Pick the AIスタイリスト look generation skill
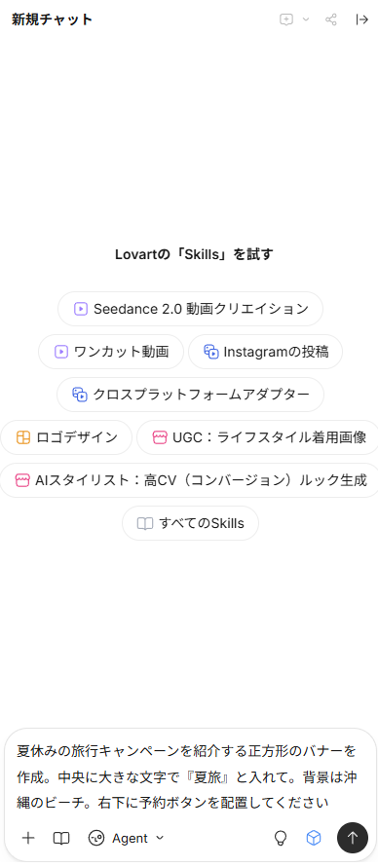Viewport: 378px width, 868px height. point(189,480)
